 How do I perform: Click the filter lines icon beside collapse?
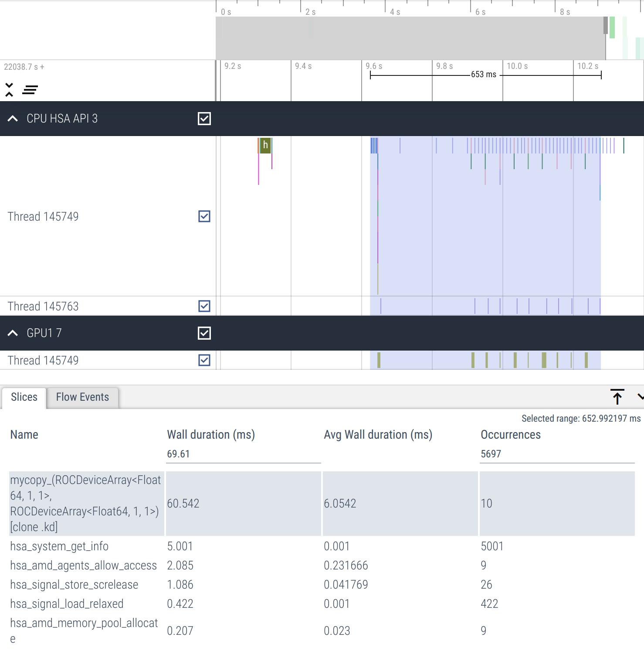tap(30, 90)
